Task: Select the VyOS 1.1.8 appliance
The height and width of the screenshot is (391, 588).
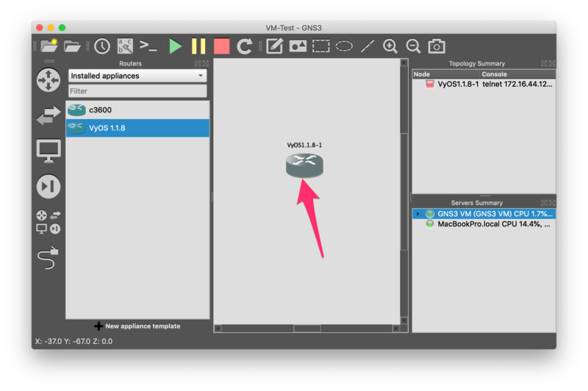Action: coord(137,128)
